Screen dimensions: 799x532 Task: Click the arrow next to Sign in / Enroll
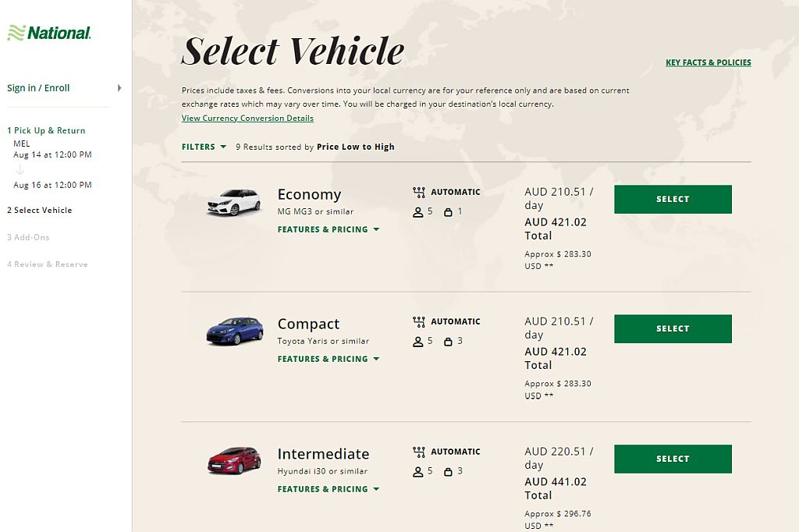[119, 88]
